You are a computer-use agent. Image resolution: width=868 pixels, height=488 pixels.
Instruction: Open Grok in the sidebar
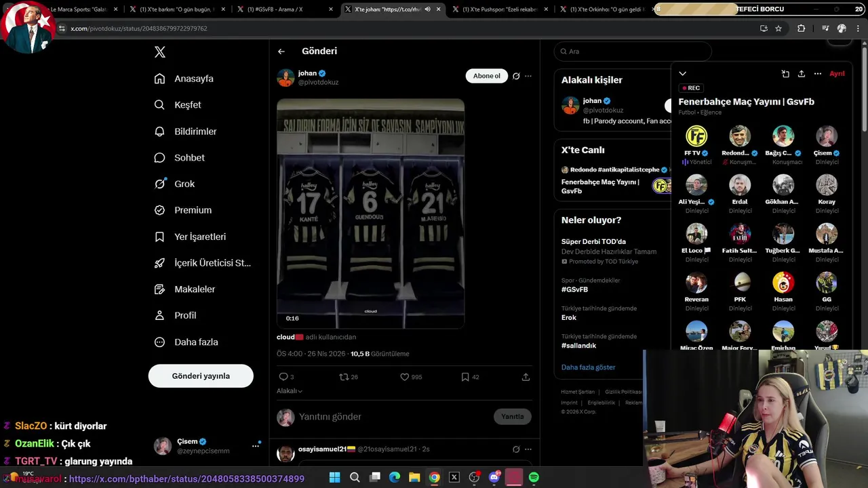(x=174, y=184)
